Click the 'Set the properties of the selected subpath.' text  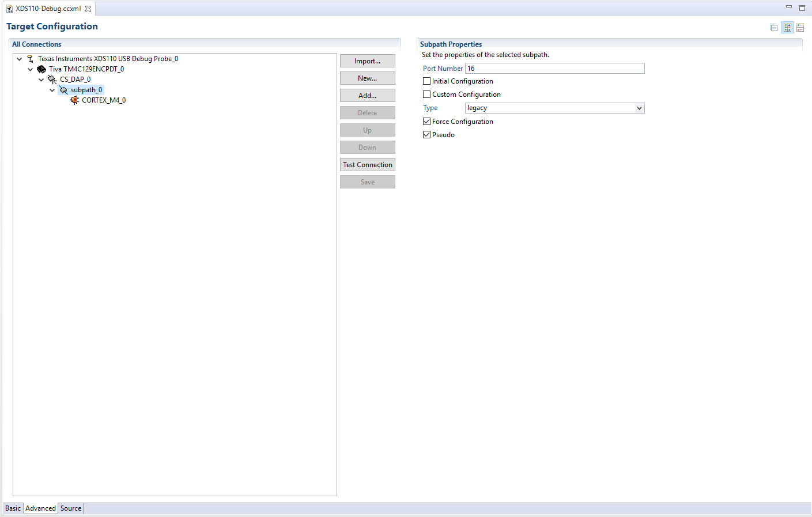(x=485, y=55)
